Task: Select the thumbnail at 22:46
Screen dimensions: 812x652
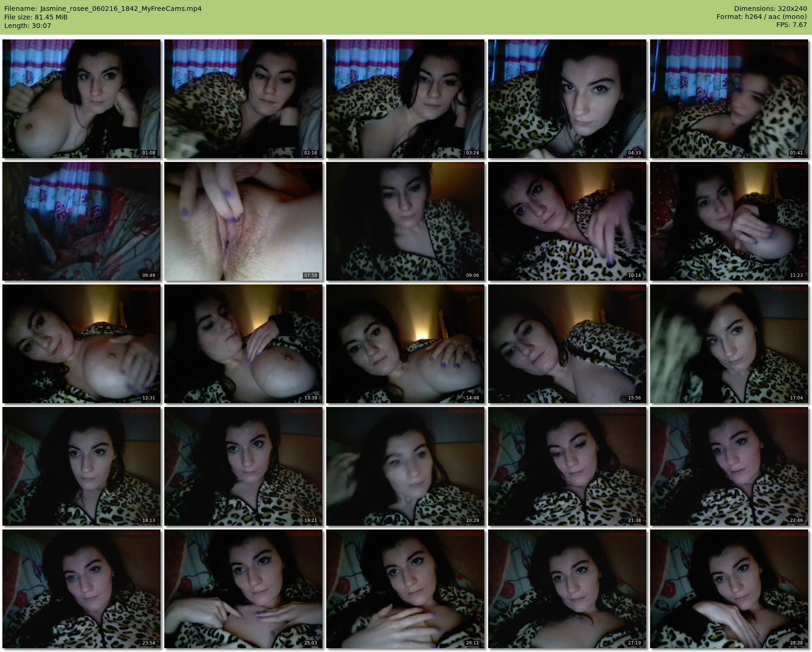Action: pyautogui.click(x=729, y=466)
